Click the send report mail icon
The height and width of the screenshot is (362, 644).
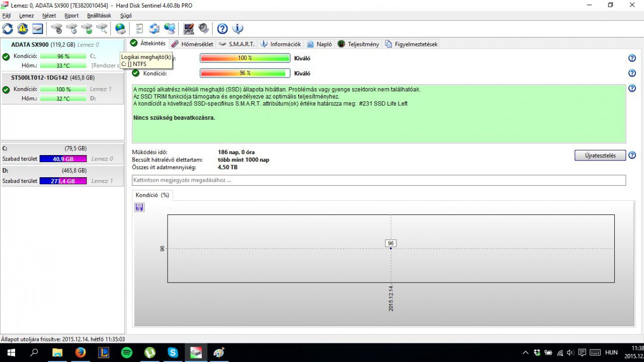coord(154,29)
